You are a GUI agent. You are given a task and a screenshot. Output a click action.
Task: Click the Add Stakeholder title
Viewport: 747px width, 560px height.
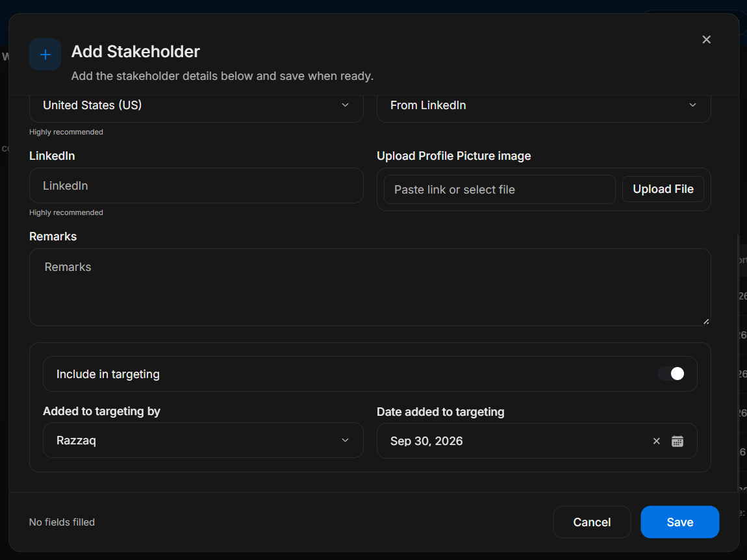tap(135, 51)
